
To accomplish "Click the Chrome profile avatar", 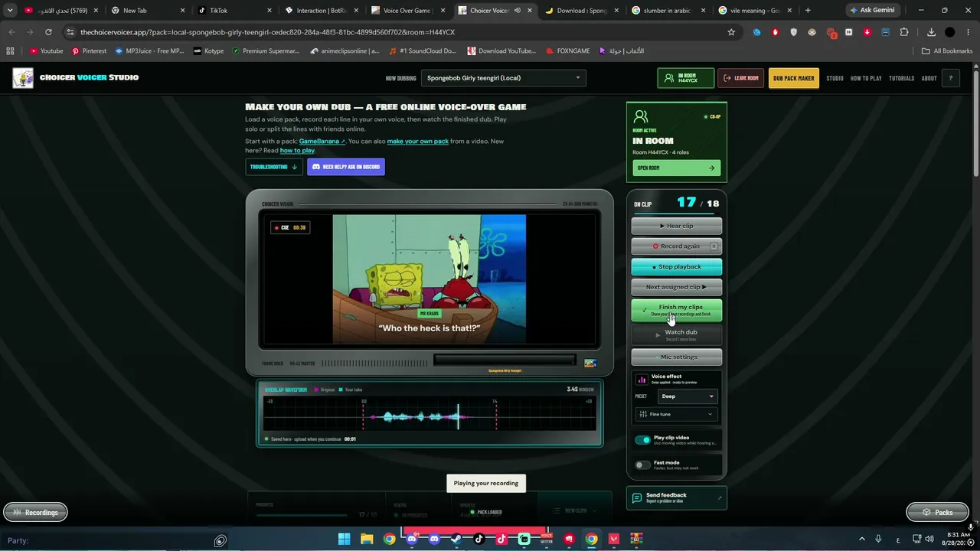I will point(950,32).
